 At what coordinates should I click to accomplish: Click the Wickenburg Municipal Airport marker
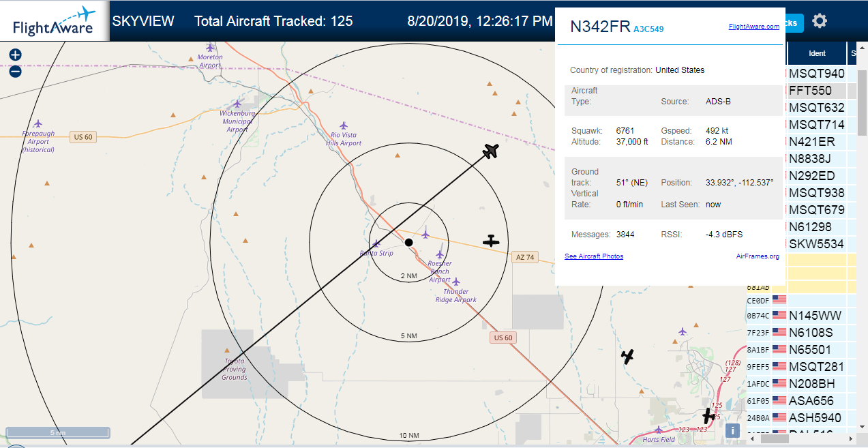click(237, 103)
